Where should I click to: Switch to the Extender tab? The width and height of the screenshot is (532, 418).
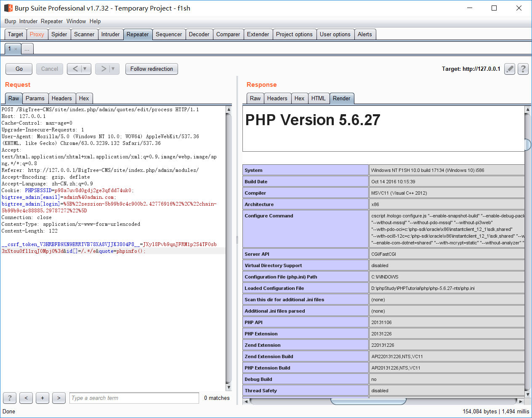(258, 35)
